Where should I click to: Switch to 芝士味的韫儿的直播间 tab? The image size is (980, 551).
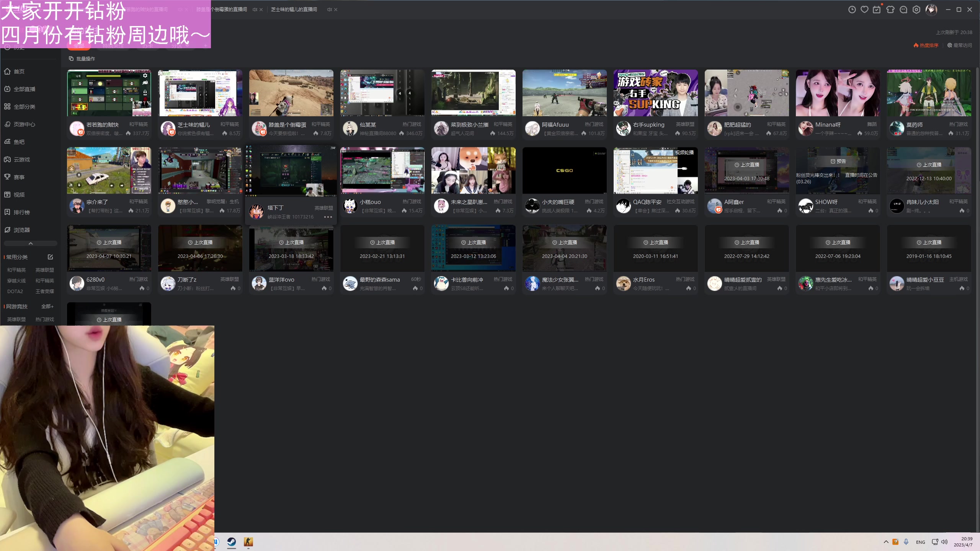[x=294, y=10]
